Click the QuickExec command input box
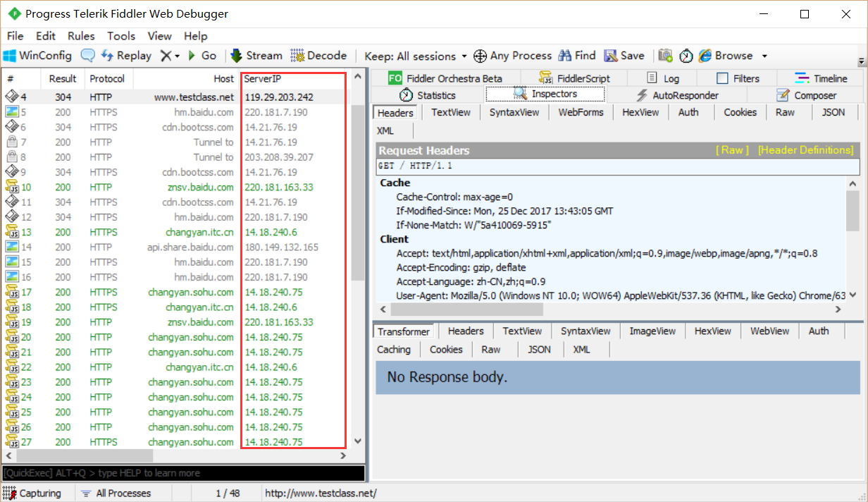This screenshot has width=868, height=502. [x=183, y=473]
